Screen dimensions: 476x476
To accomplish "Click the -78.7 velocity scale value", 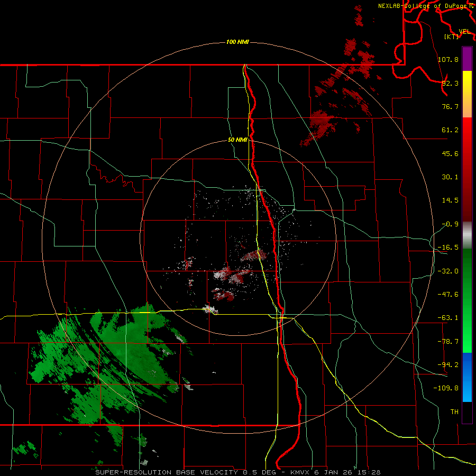I will (x=448, y=342).
